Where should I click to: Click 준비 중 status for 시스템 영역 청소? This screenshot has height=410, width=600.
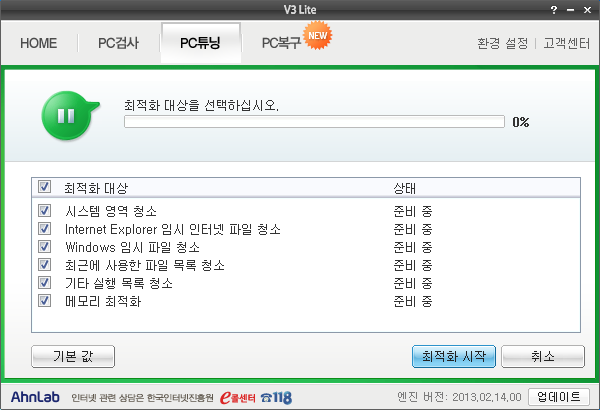[413, 211]
